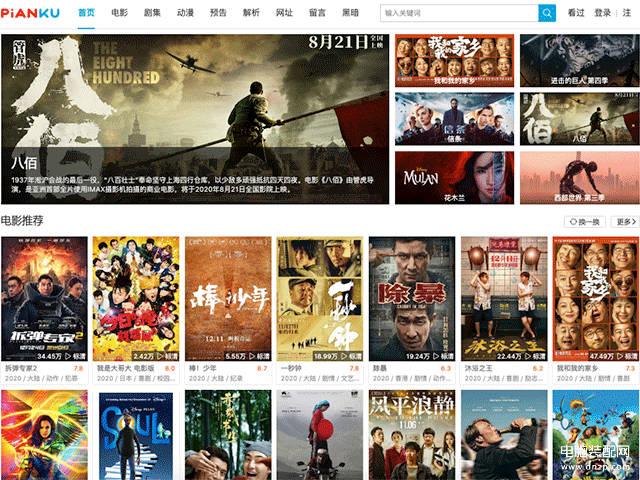This screenshot has width=640, height=480.
Task: Open the 预告 trailers menu
Action: [218, 13]
